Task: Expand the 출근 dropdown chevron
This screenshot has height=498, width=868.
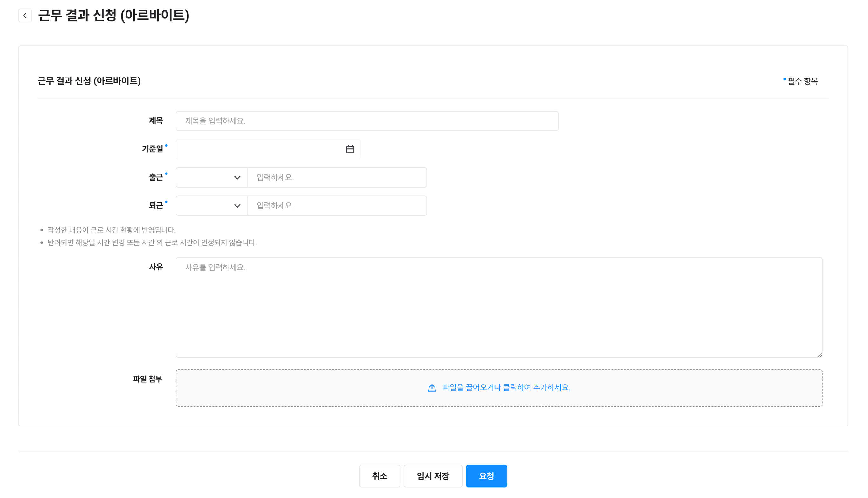Action: 237,178
